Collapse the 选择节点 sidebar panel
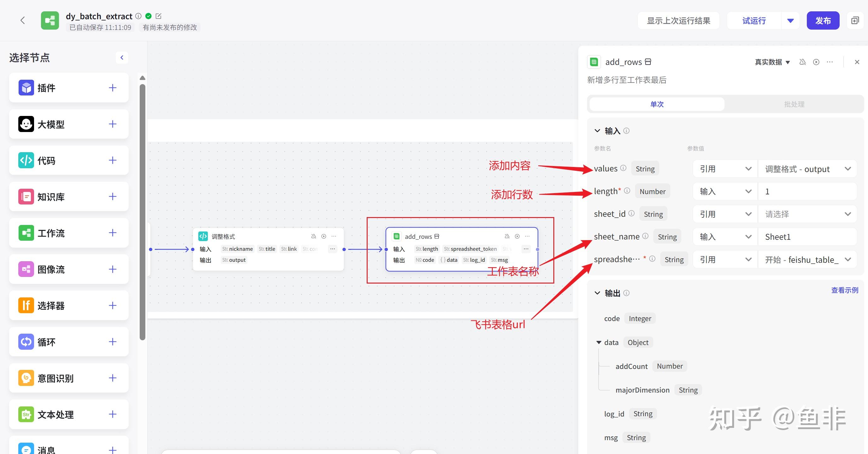Image resolution: width=868 pixels, height=454 pixels. click(x=122, y=58)
